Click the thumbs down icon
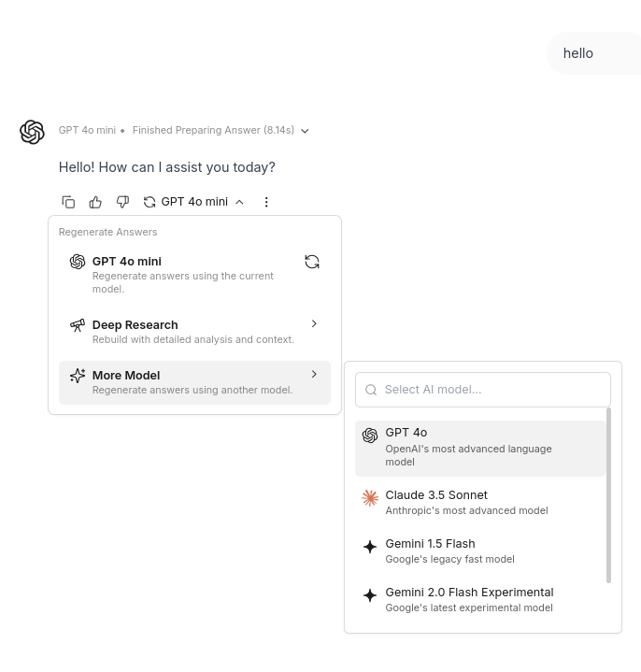 click(122, 202)
